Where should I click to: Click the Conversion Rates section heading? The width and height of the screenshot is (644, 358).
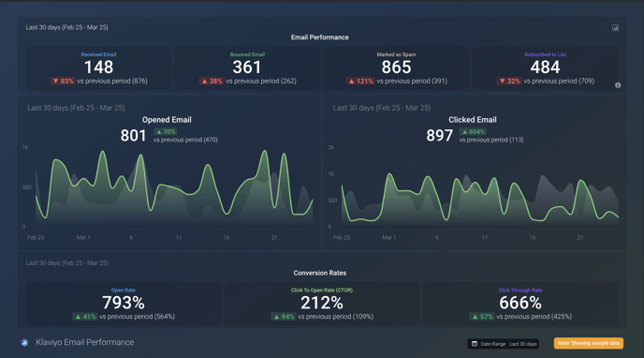(x=320, y=273)
